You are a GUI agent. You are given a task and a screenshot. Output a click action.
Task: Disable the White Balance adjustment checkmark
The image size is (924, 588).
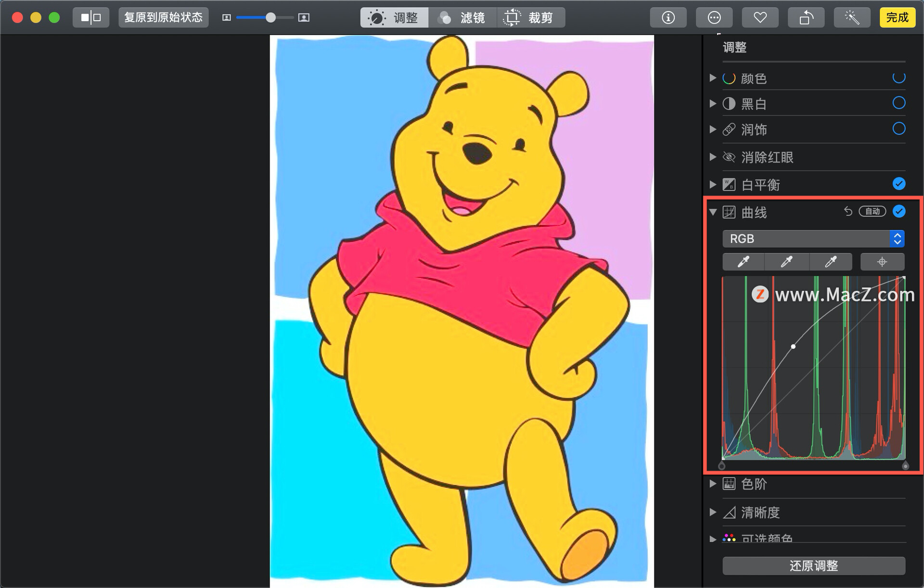coord(898,184)
